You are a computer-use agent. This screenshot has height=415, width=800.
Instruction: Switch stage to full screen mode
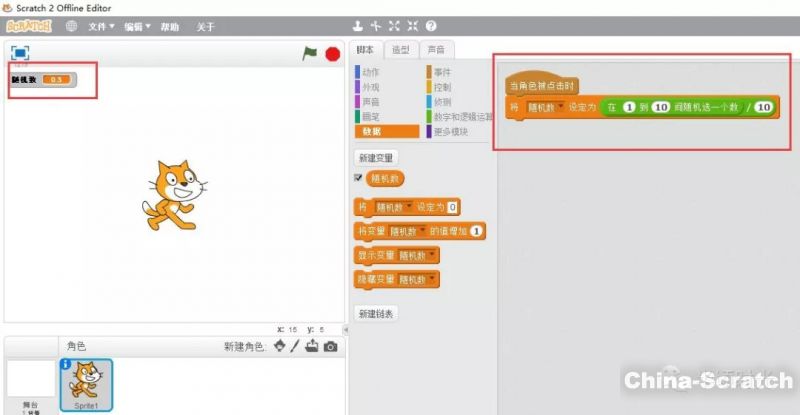coord(20,53)
